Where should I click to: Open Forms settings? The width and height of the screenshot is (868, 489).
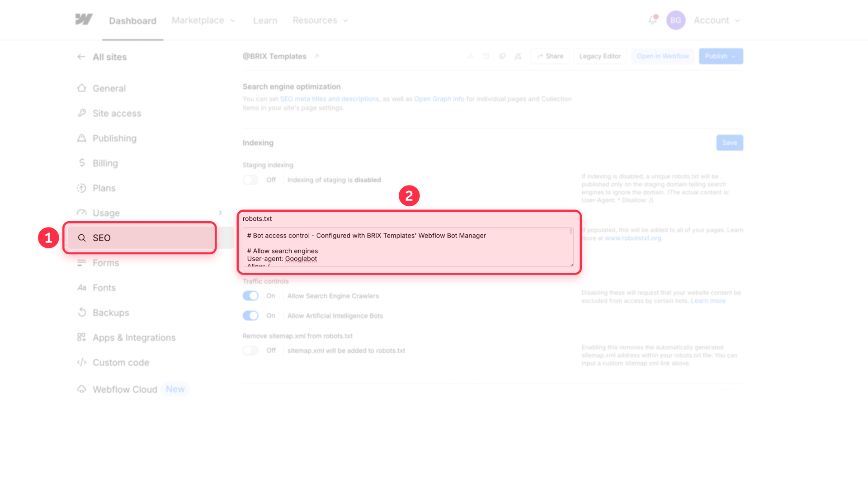tap(106, 263)
